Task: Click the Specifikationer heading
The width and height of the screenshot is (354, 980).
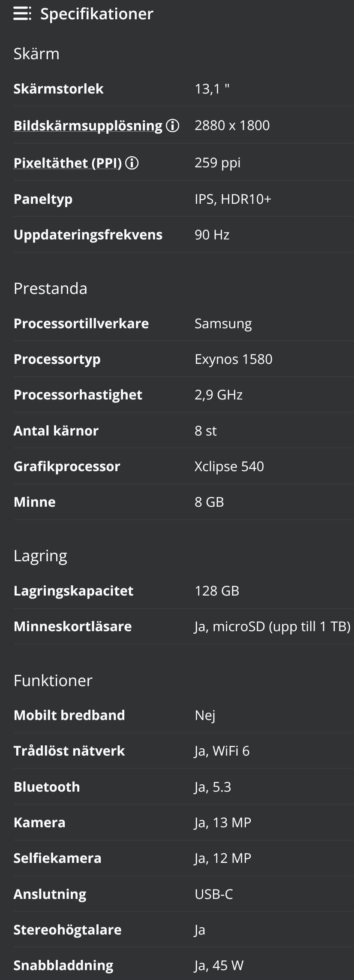Action: pyautogui.click(x=96, y=14)
